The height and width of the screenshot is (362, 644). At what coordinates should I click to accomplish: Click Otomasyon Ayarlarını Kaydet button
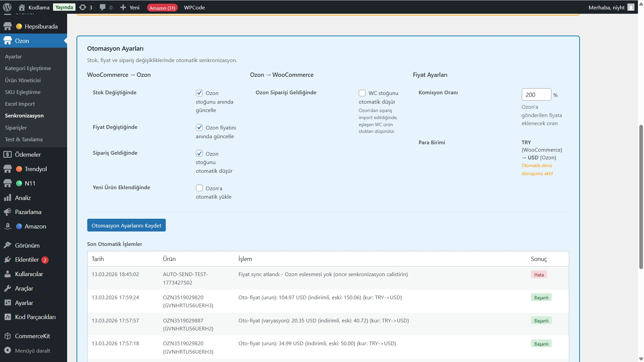point(126,225)
